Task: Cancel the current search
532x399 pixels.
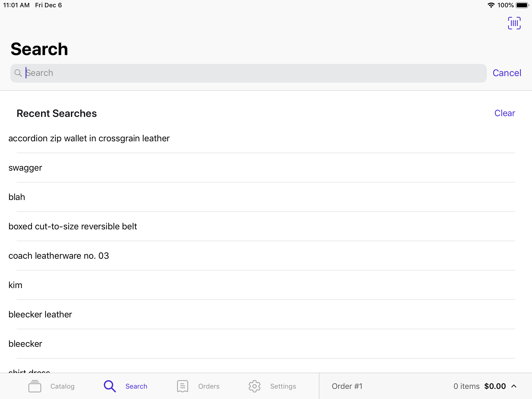Action: [x=507, y=73]
